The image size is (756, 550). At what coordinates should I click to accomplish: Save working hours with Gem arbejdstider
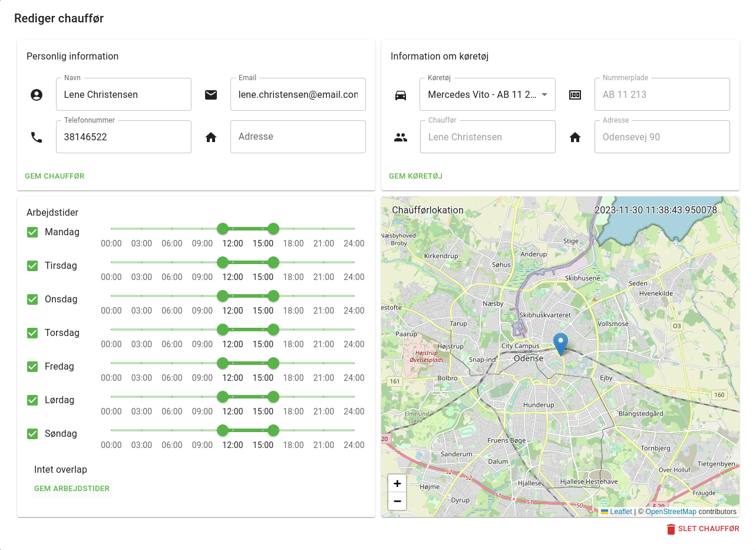(72, 489)
